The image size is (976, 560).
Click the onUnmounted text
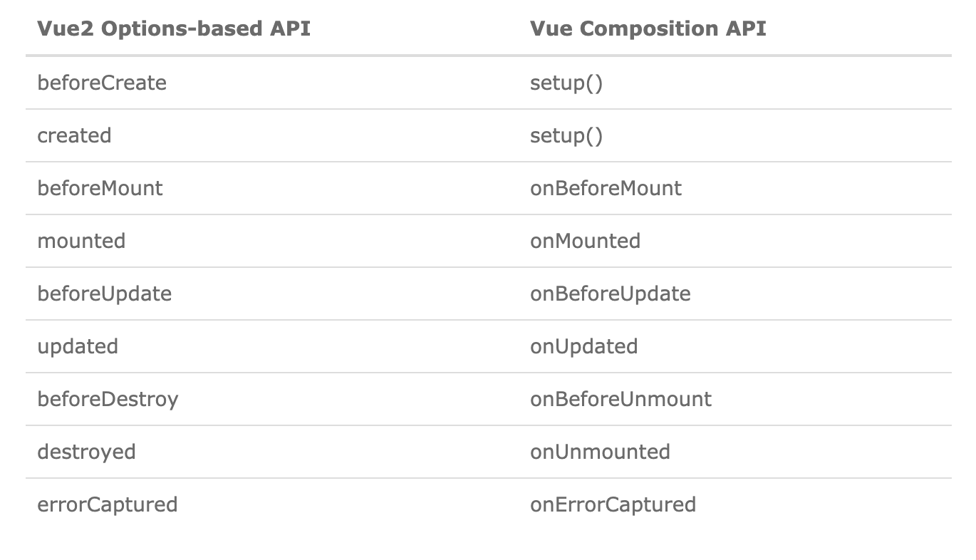[x=600, y=452]
